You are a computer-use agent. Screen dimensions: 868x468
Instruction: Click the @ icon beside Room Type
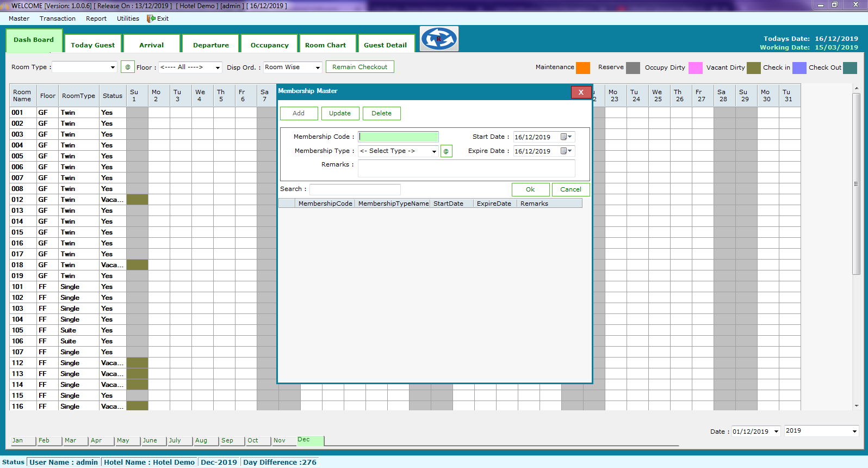point(128,67)
